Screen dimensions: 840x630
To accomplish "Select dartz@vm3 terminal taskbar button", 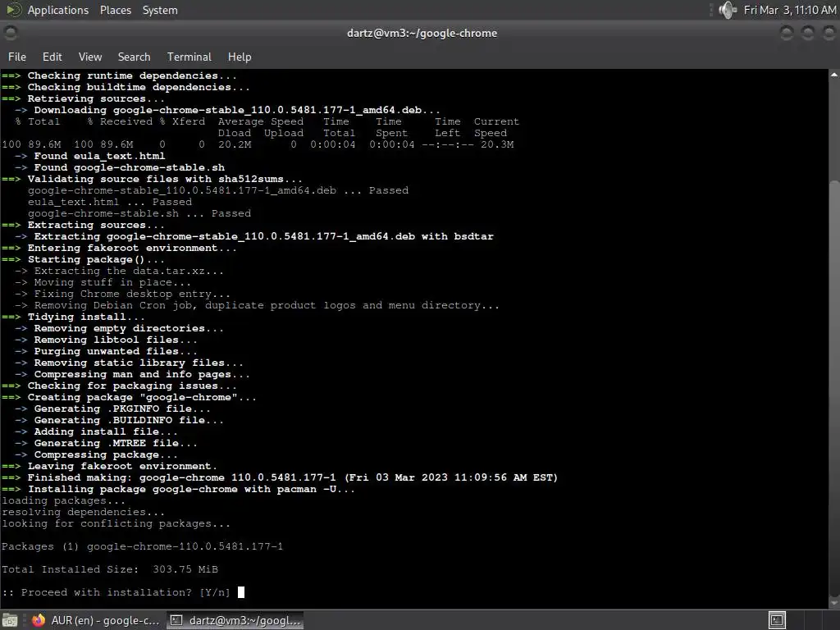I will point(235,620).
